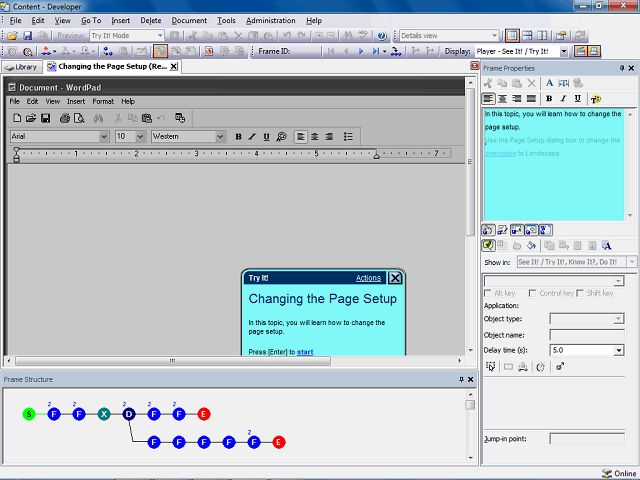Click the insert frame icon with red arrow
Screen dimensions: 640x480
(46, 51)
